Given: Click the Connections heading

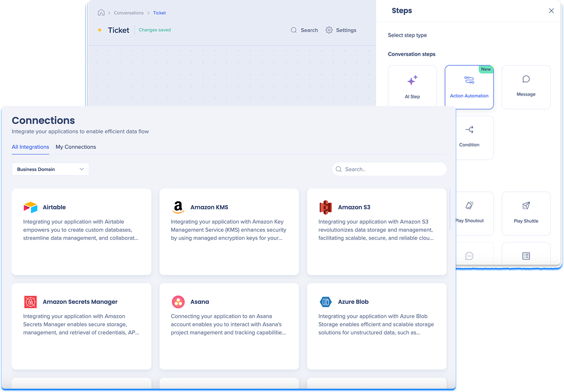Looking at the screenshot, I should (43, 120).
